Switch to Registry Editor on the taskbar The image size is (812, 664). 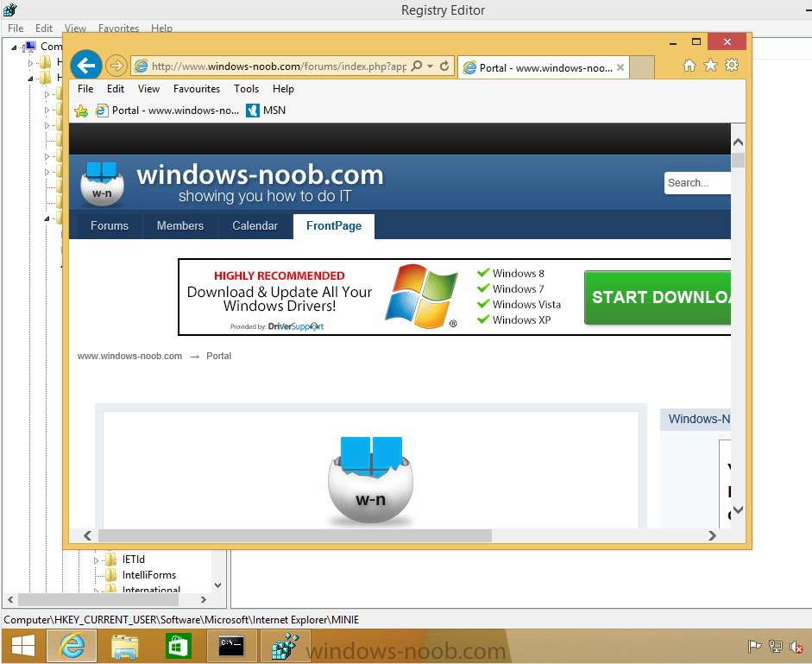[286, 647]
